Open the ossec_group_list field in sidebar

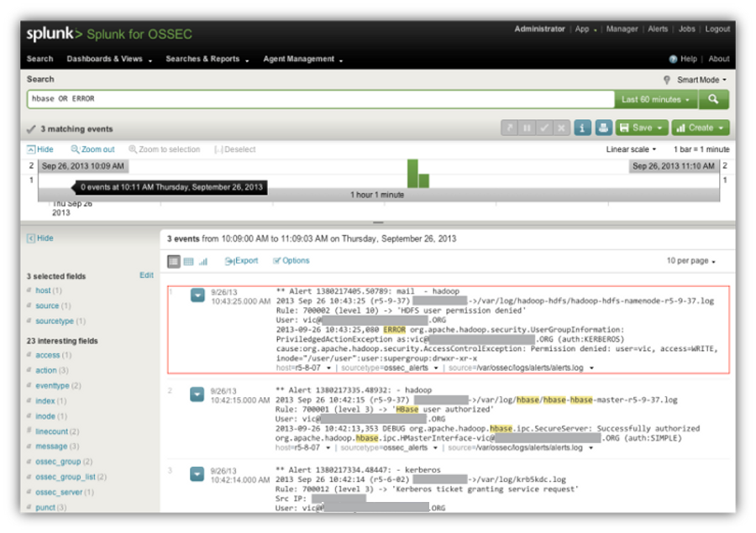pos(66,477)
